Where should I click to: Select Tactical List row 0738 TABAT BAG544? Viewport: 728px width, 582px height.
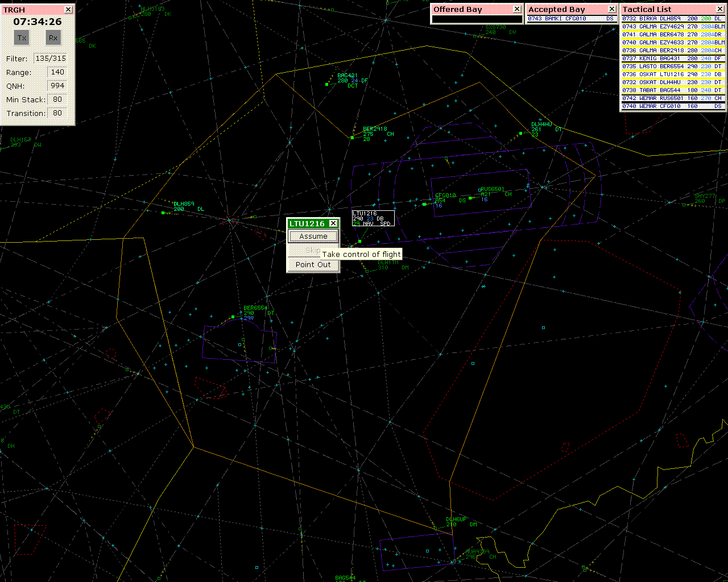point(673,90)
